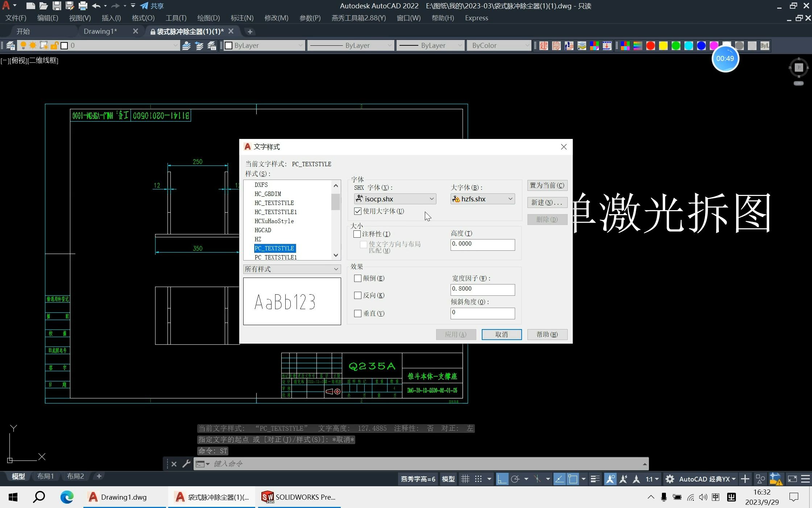Open the status bar settings gear icon
The image size is (812, 508).
point(670,479)
